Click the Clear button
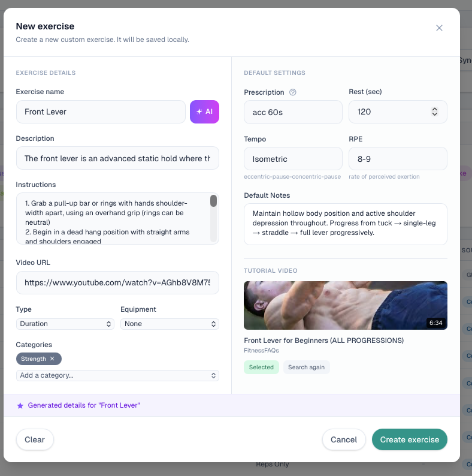The image size is (472, 476). tap(35, 439)
